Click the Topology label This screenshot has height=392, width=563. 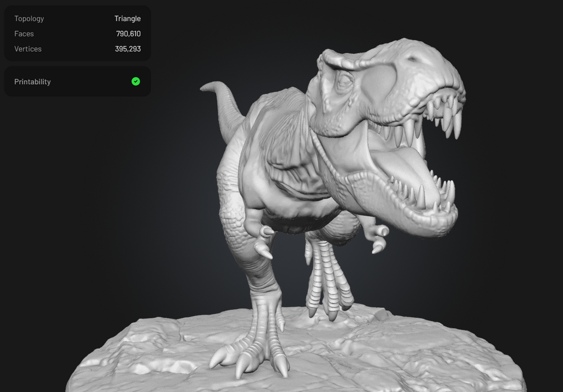[x=29, y=19]
